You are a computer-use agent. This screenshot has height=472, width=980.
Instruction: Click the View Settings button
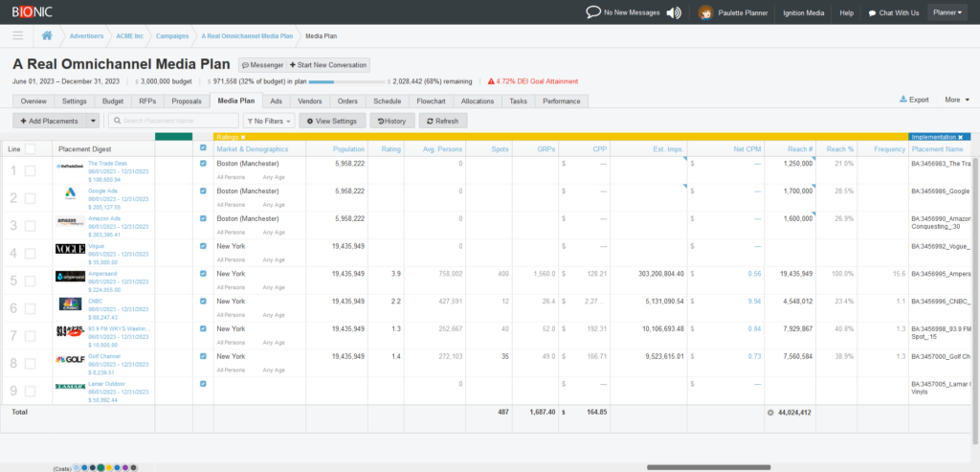[x=332, y=121]
